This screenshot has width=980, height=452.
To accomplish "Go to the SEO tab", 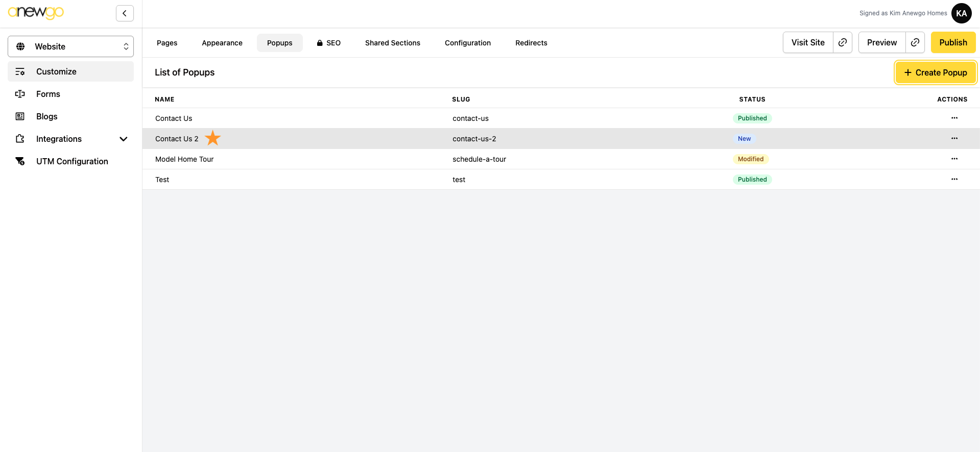I will (328, 43).
